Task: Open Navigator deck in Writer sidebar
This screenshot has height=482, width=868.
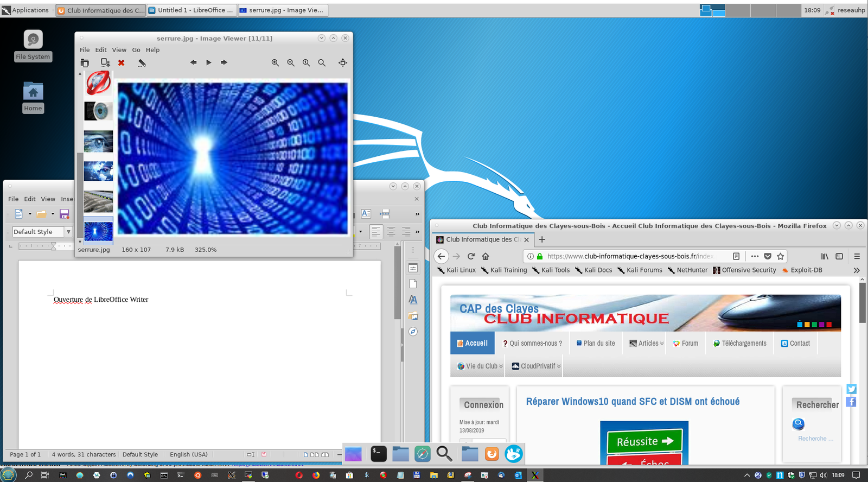Action: [x=413, y=332]
